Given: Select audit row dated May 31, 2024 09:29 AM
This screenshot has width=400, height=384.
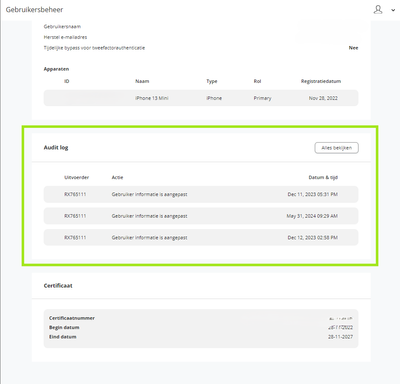Looking at the screenshot, I should pyautogui.click(x=201, y=216).
